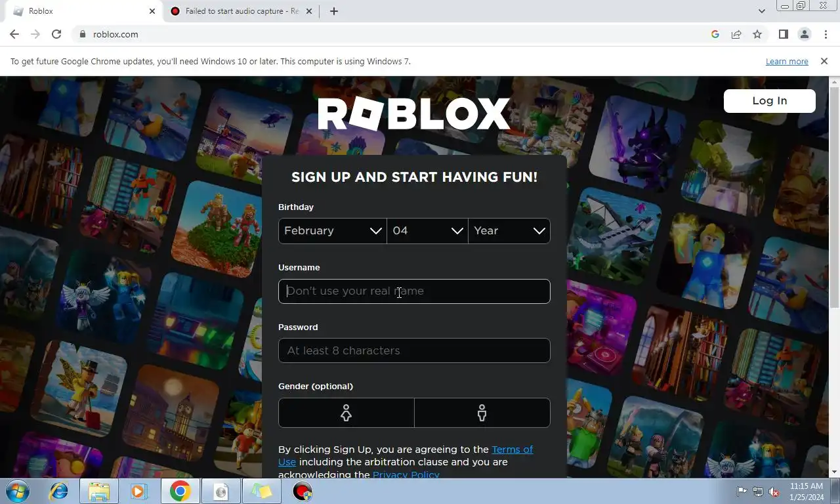Share this page via share icon

pyautogui.click(x=736, y=34)
